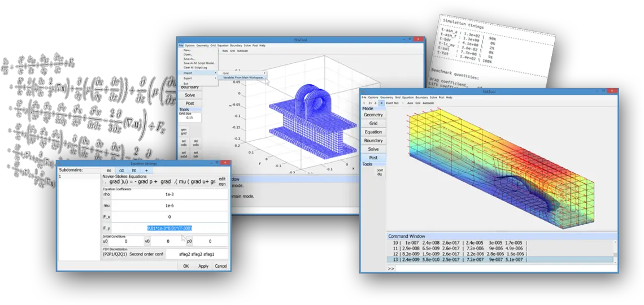Choose the 'set bdr' grid tool
644x305 pixels.
(x=195, y=155)
